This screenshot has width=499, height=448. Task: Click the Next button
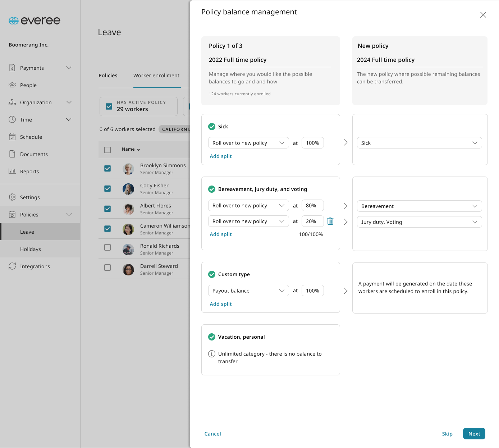[474, 434]
